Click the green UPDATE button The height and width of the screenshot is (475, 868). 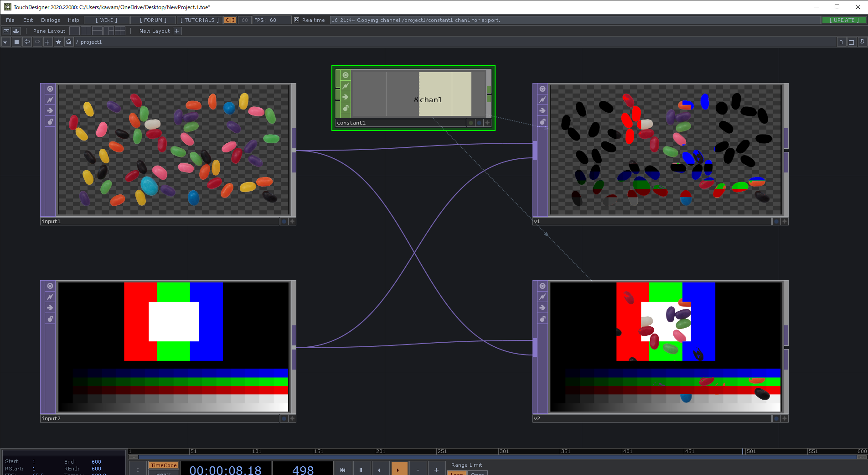coord(844,20)
